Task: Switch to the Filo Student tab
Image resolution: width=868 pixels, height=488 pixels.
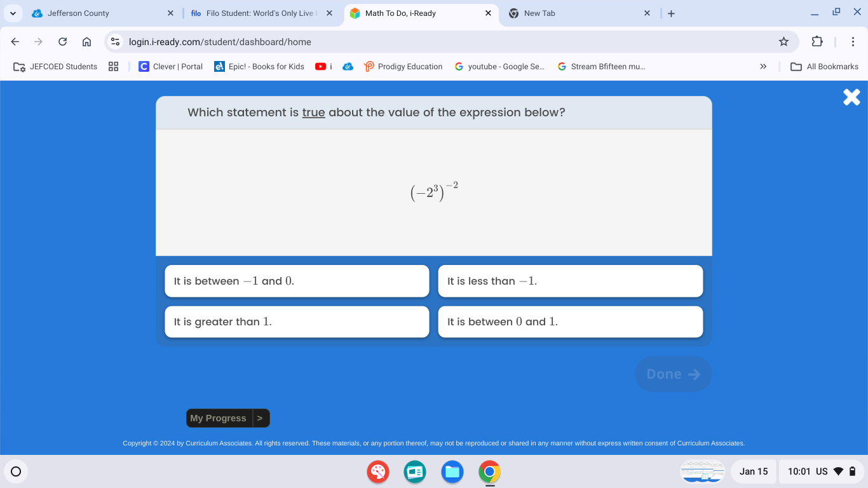Action: [x=261, y=13]
